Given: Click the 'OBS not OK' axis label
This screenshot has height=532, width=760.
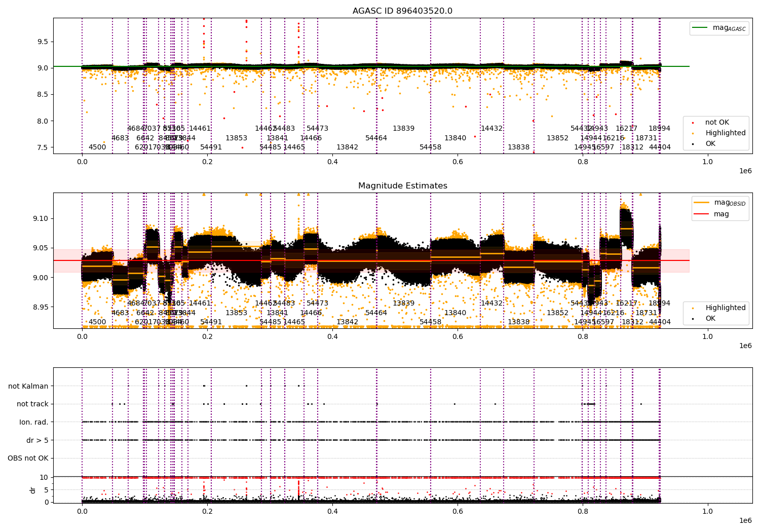Looking at the screenshot, I should click(x=28, y=459).
